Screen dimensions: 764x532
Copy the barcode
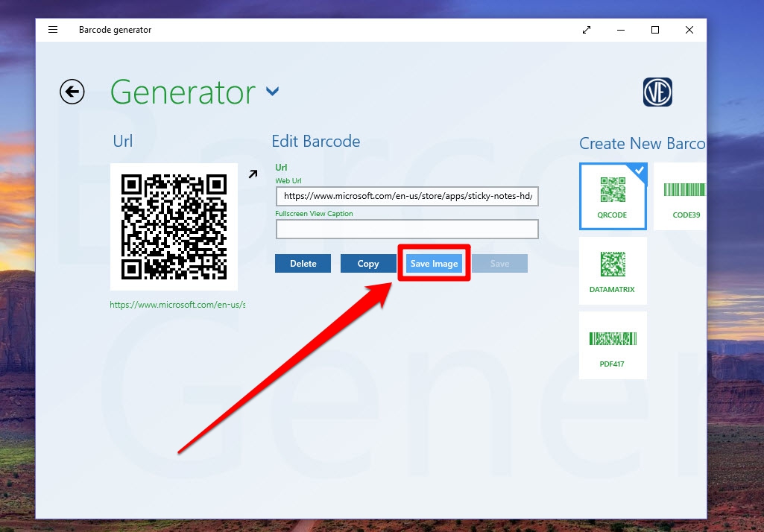coord(368,264)
